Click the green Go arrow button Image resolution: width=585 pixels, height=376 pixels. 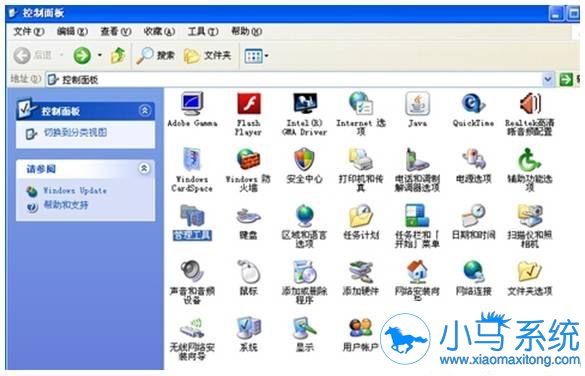pyautogui.click(x=566, y=79)
